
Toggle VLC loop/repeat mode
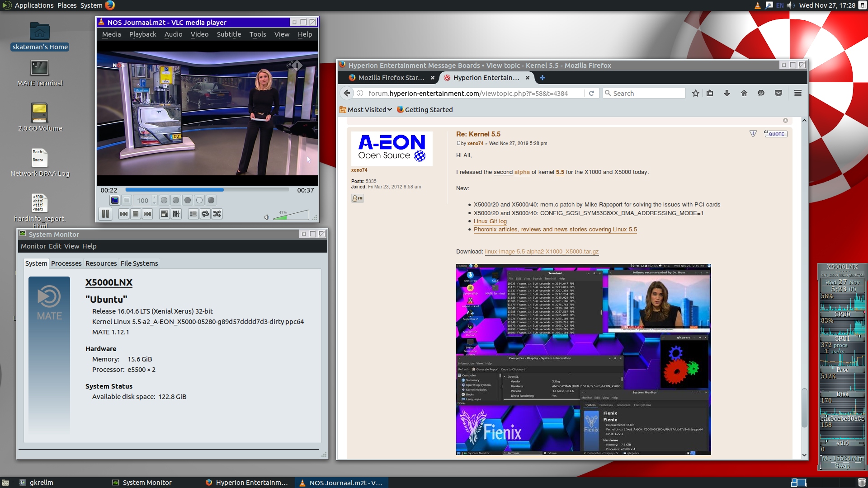tap(205, 214)
